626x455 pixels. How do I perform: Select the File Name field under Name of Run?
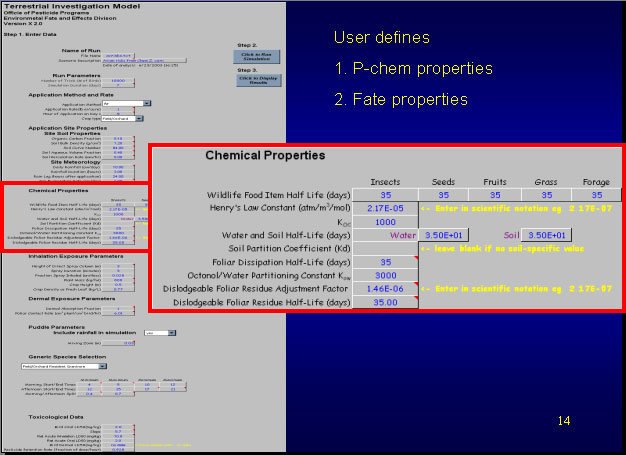pyautogui.click(x=118, y=56)
